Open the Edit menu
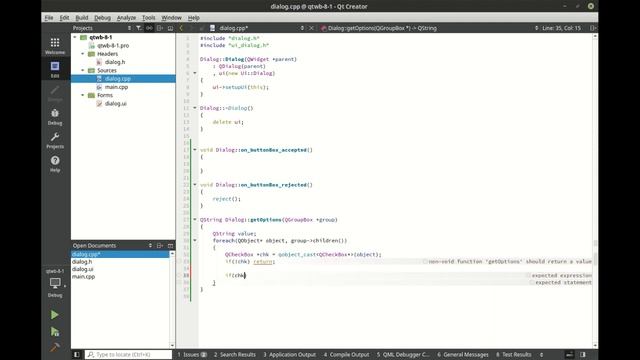 point(64,18)
